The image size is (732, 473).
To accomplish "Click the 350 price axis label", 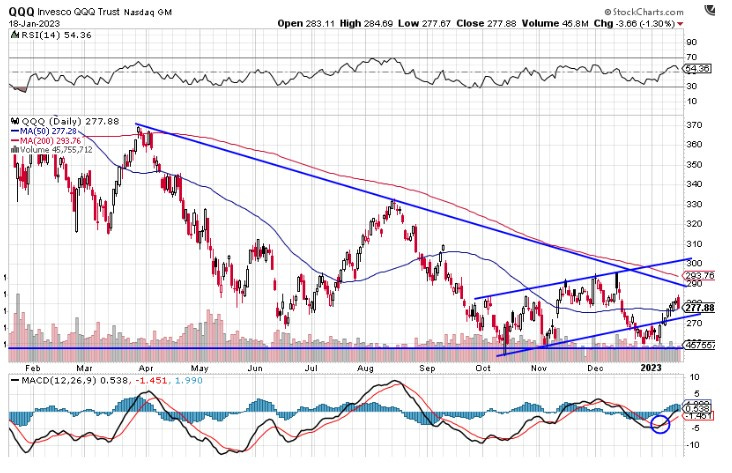I will click(694, 164).
